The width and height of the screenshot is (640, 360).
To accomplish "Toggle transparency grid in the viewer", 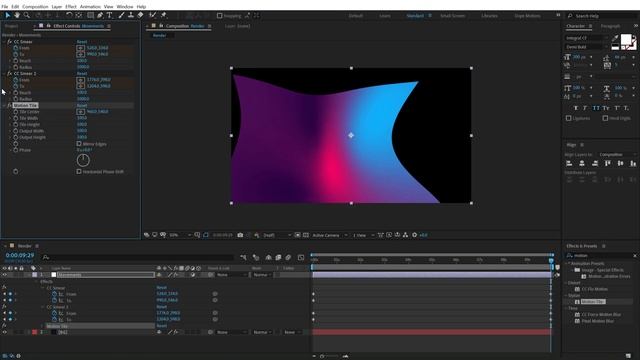I will [305, 235].
